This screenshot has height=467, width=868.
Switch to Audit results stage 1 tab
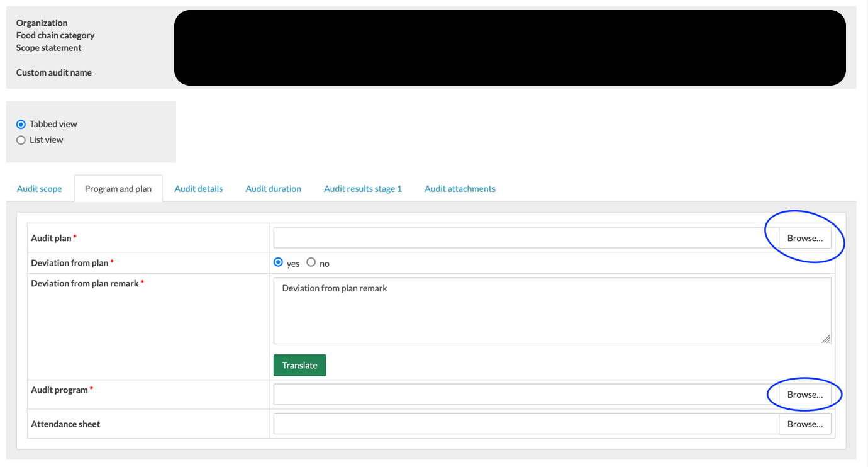pos(363,189)
